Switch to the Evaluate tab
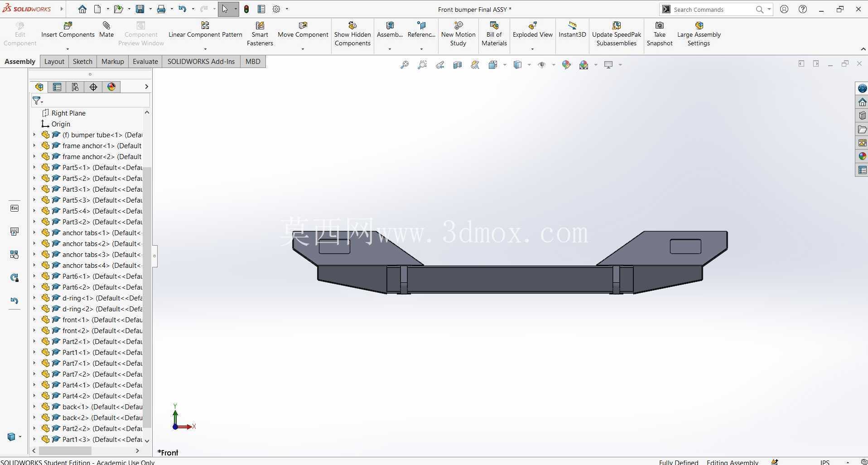 145,62
